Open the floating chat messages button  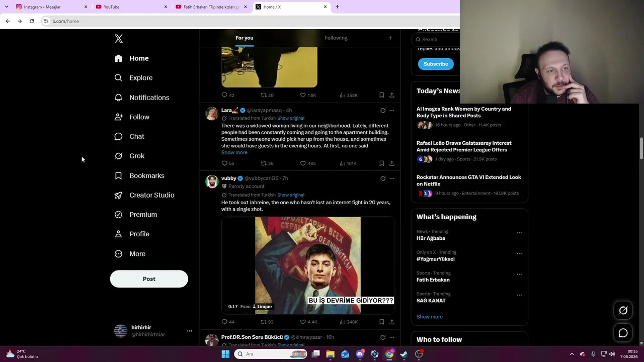click(623, 333)
